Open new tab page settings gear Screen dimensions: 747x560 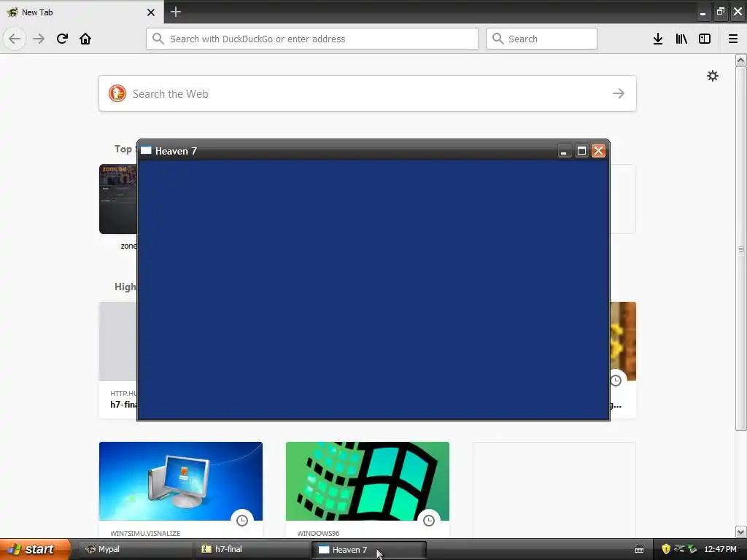pyautogui.click(x=713, y=76)
